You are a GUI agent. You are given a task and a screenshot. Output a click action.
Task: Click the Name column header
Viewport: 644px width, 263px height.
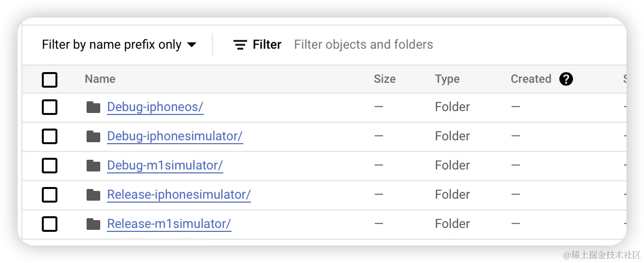(x=100, y=79)
